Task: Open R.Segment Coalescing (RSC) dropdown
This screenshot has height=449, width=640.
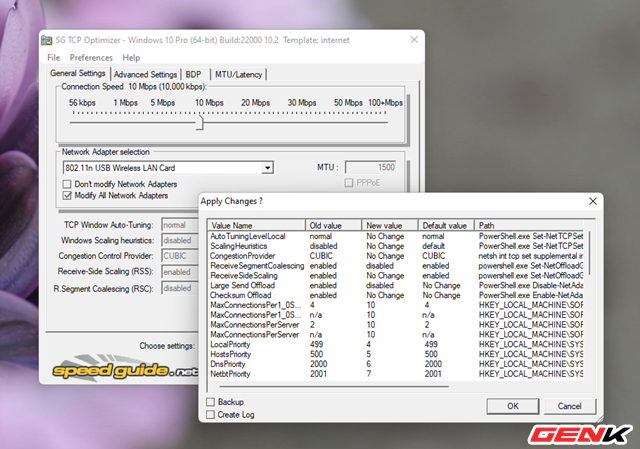Action: click(x=180, y=288)
